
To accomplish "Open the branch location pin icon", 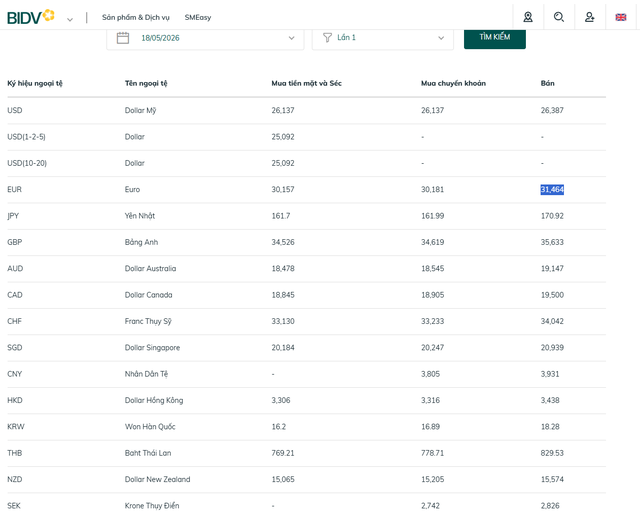I will (528, 17).
